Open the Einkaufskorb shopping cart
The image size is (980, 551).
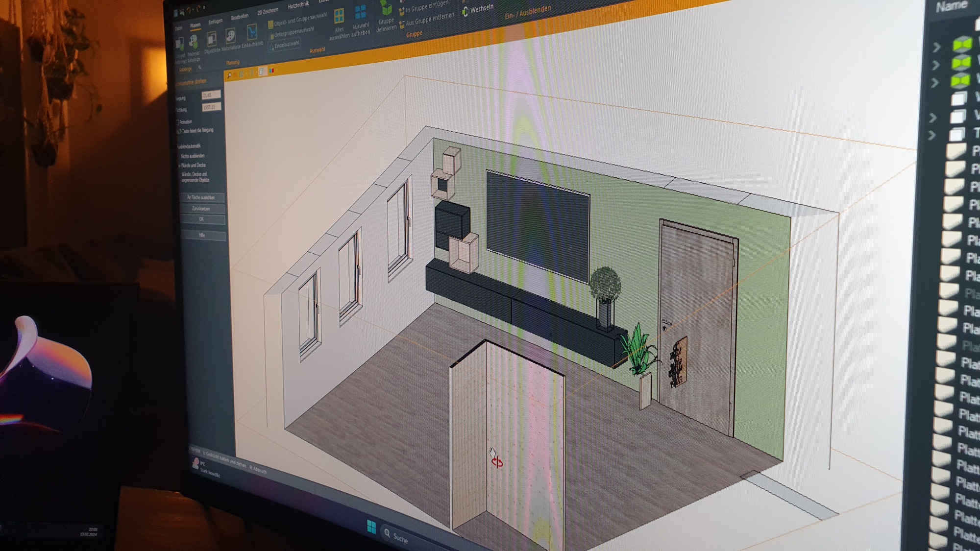(252, 33)
